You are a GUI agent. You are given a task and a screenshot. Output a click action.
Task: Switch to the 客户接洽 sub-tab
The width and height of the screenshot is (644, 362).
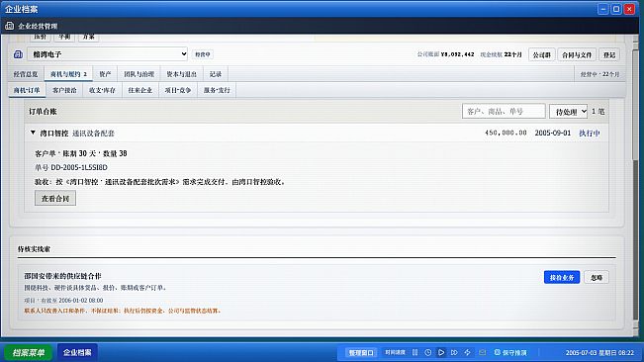(64, 90)
